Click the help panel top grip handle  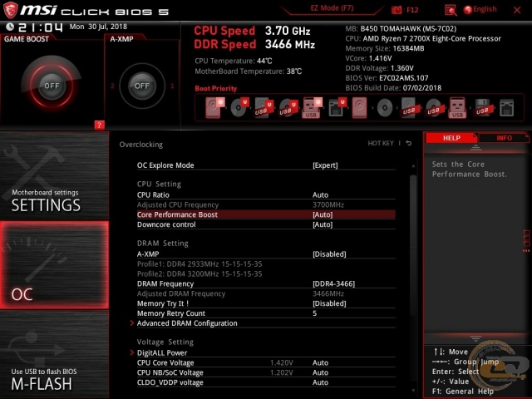point(475,148)
